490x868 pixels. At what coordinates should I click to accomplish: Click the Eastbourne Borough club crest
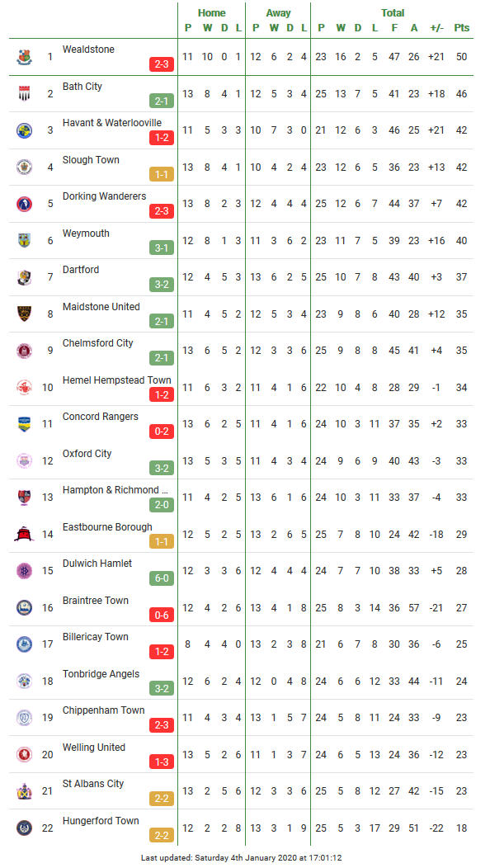pos(25,534)
